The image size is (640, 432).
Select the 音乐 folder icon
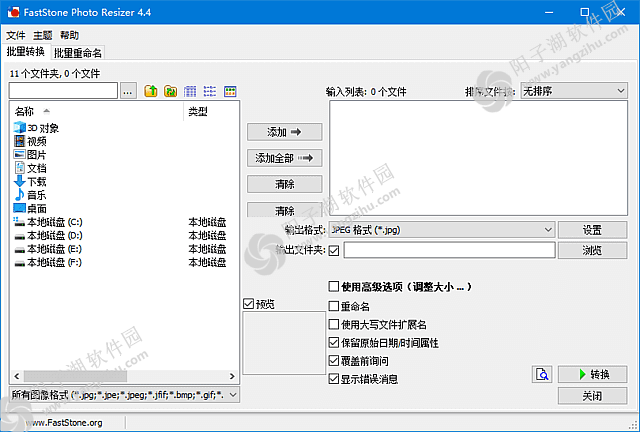point(20,195)
